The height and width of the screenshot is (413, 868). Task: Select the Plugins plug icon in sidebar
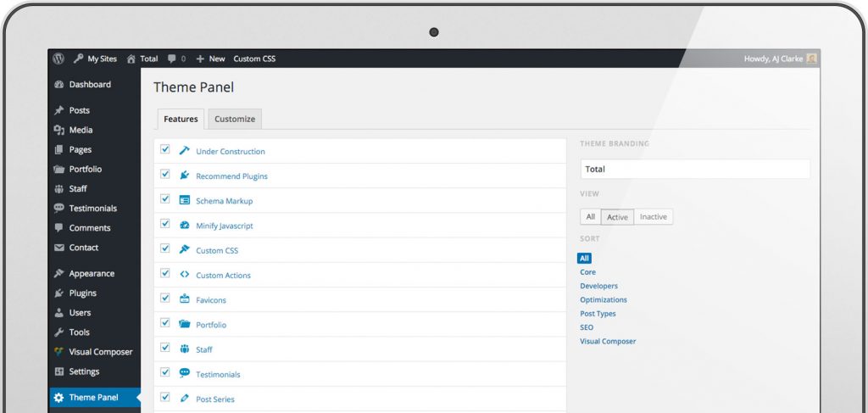point(59,293)
